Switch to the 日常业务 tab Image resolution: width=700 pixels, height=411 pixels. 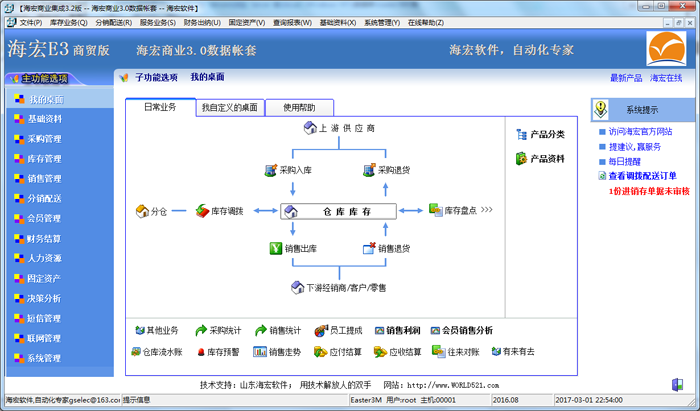point(160,107)
